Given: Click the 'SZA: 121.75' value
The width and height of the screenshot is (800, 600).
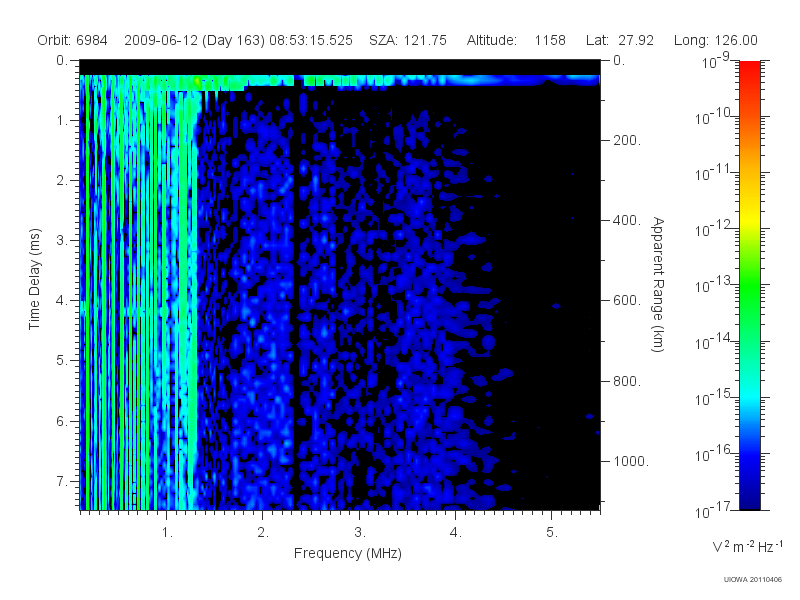Looking at the screenshot, I should [x=408, y=40].
